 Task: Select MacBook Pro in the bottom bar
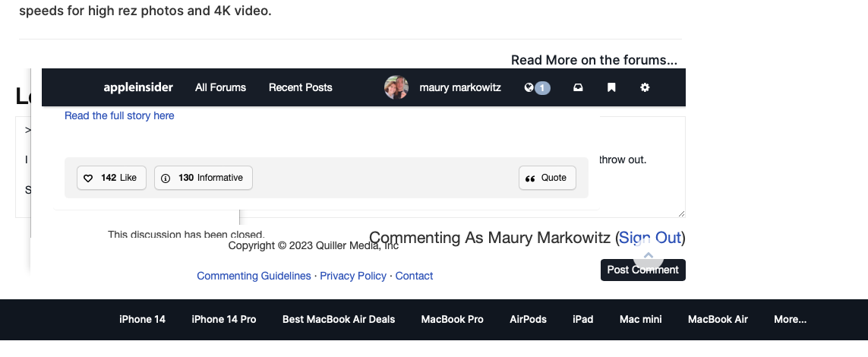tap(452, 319)
